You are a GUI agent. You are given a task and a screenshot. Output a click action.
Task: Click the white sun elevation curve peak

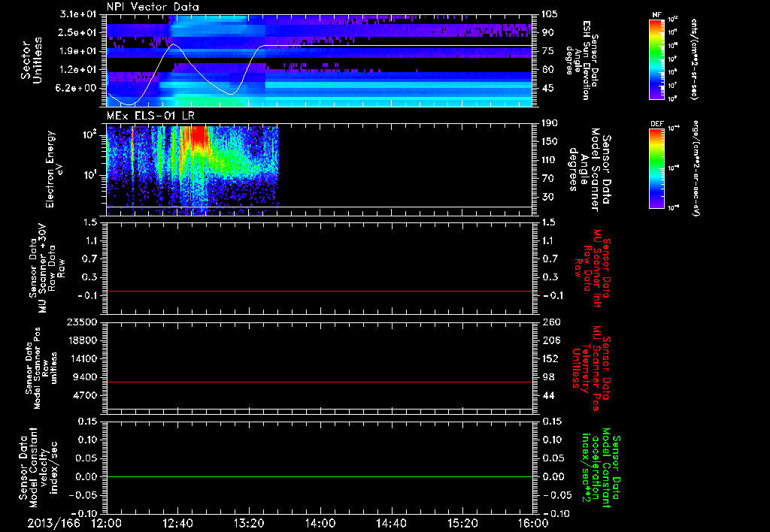[x=174, y=44]
